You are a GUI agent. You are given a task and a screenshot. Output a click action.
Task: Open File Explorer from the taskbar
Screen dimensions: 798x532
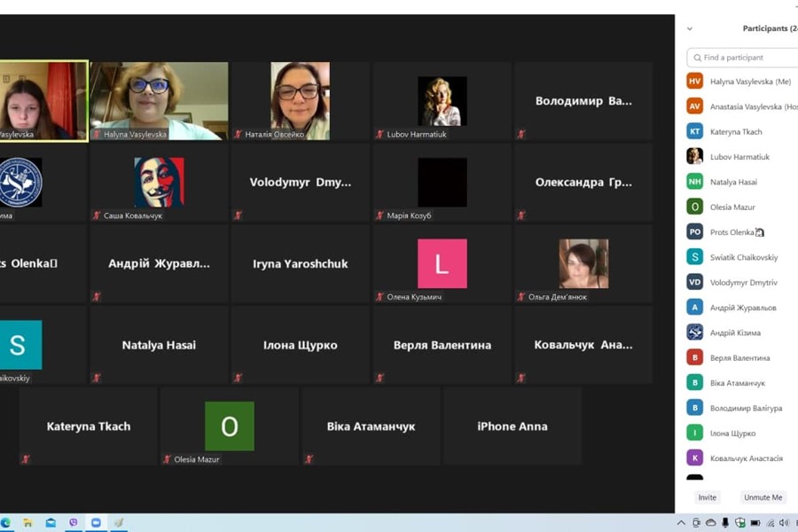click(x=28, y=523)
